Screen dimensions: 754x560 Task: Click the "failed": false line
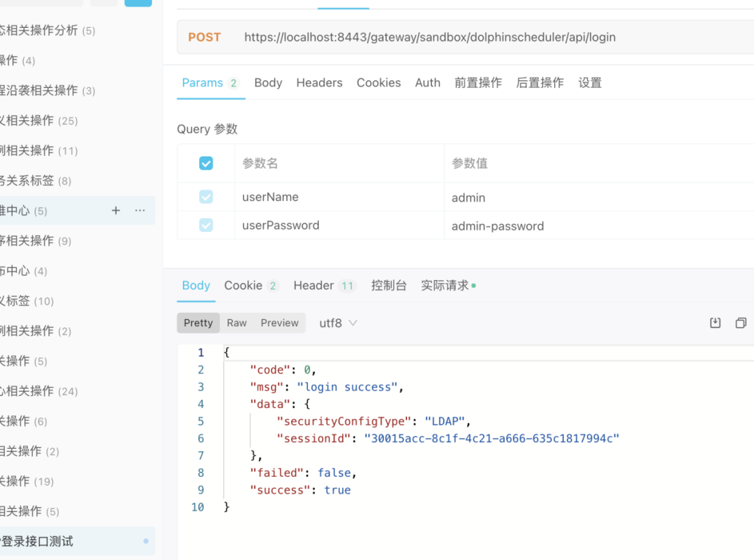point(303,473)
